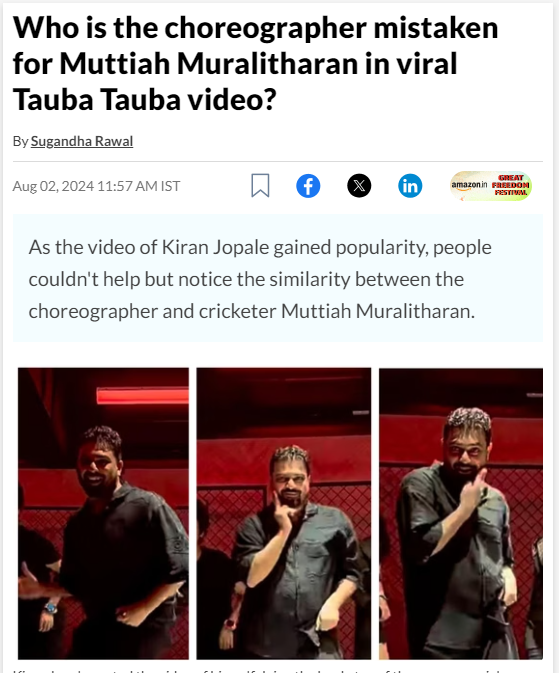Click the amazon.in logo in the ad
Viewport: 559px width, 673px height.
pos(469,185)
